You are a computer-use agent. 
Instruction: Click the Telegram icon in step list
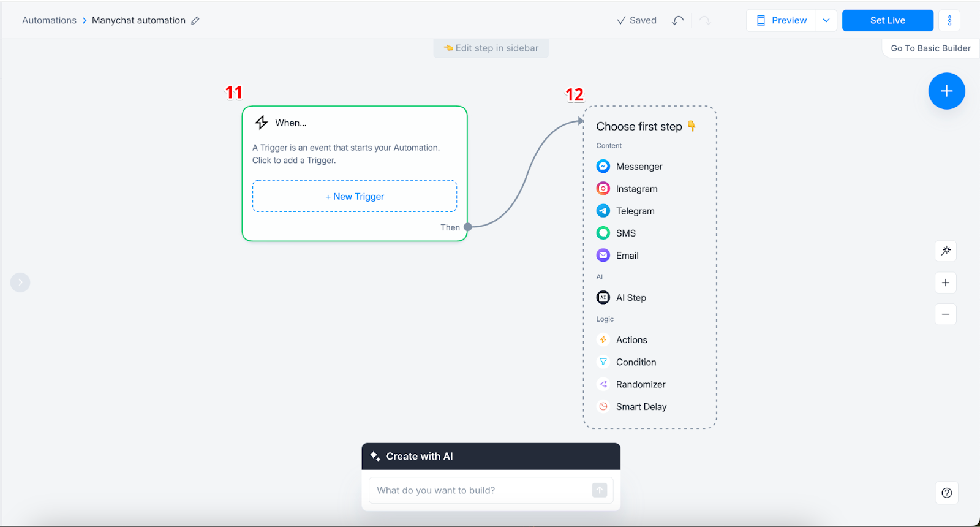click(x=603, y=211)
